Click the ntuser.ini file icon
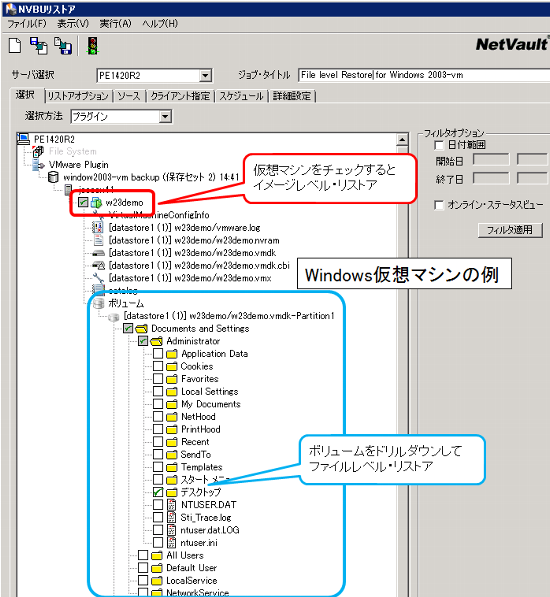This screenshot has height=597, width=550. point(172,543)
